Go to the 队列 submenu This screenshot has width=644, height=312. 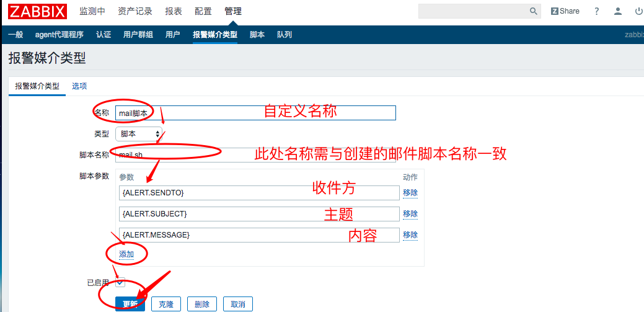[x=285, y=35]
